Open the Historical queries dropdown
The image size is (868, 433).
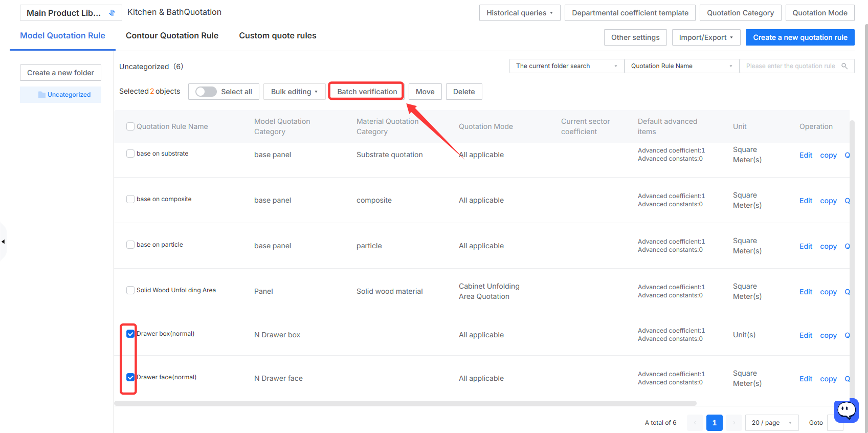point(520,13)
